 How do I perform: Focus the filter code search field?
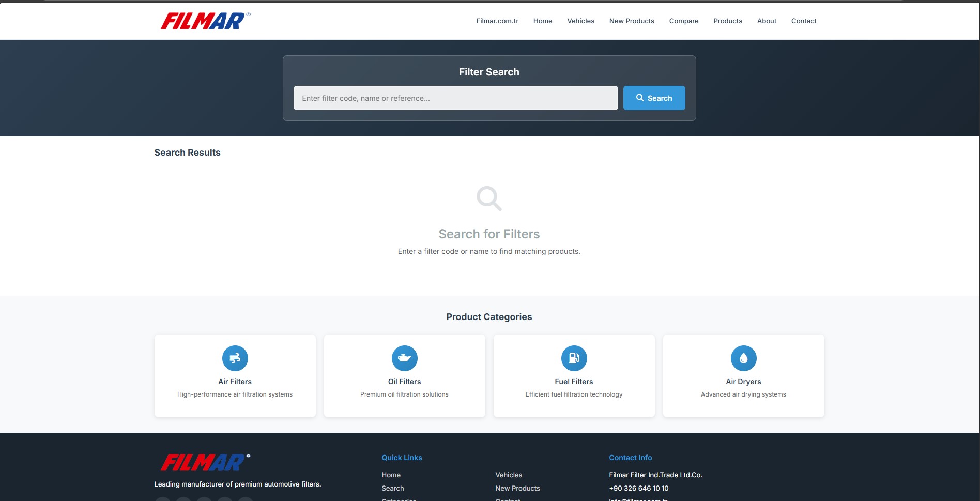pos(455,98)
